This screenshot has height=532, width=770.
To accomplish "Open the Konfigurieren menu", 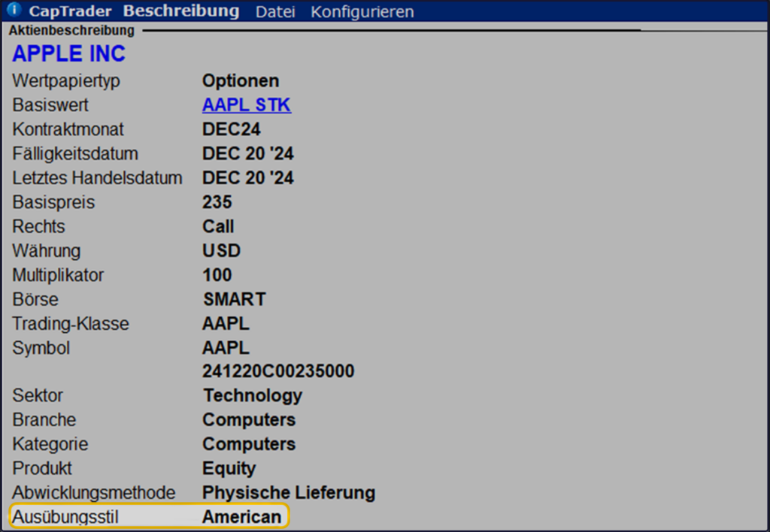I will tap(362, 11).
